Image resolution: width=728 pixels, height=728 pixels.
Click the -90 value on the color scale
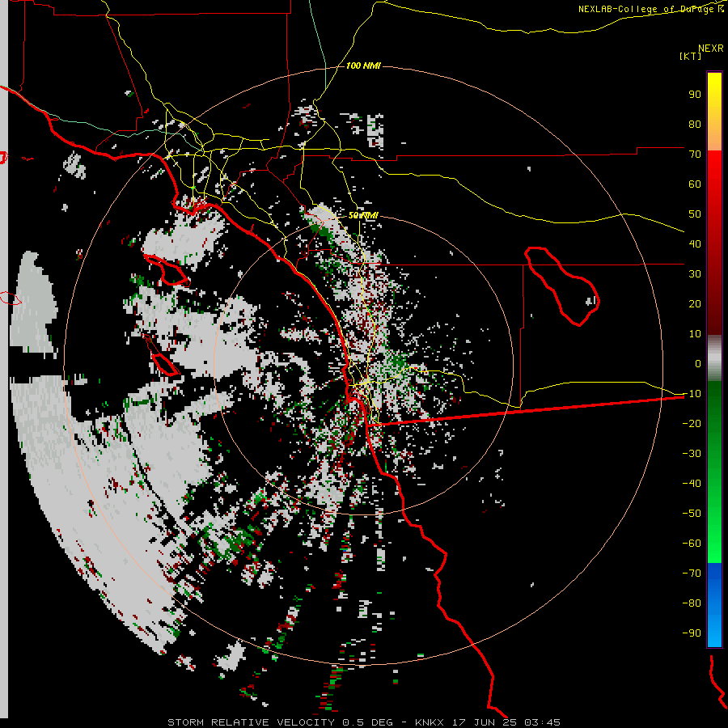coord(692,633)
